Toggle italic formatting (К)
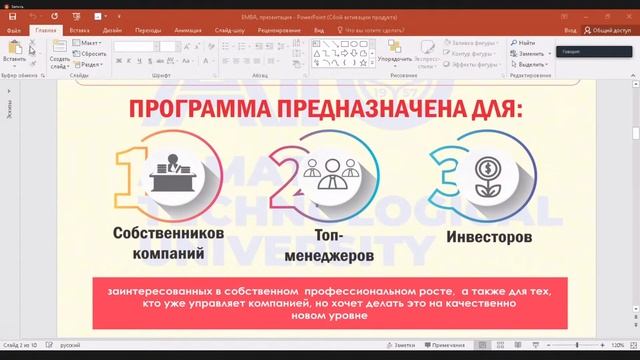This screenshot has width=640, height=360. pyautogui.click(x=129, y=61)
